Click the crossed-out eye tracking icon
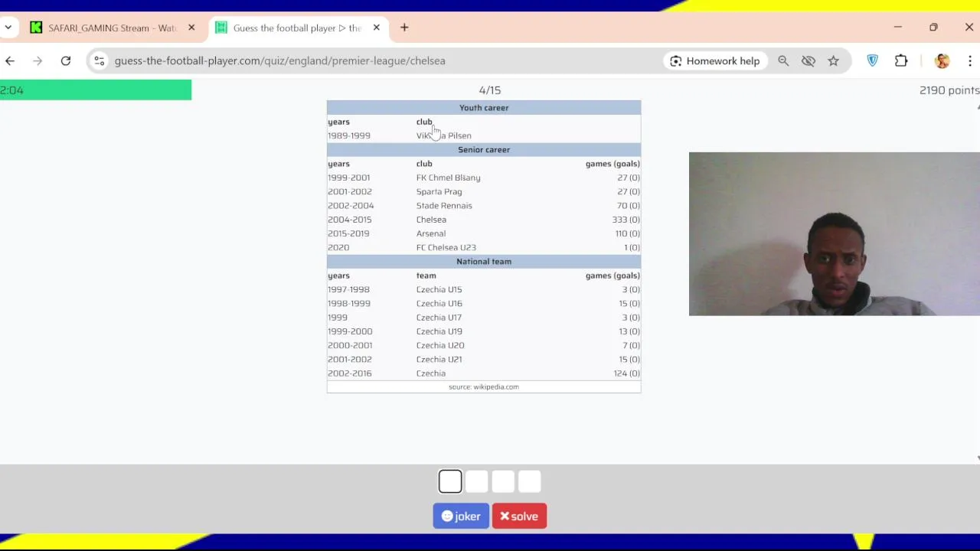 click(808, 60)
